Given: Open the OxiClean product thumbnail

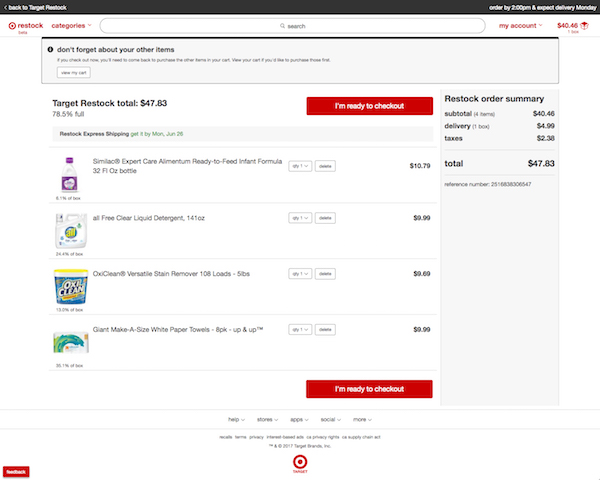Looking at the screenshot, I should point(71,287).
